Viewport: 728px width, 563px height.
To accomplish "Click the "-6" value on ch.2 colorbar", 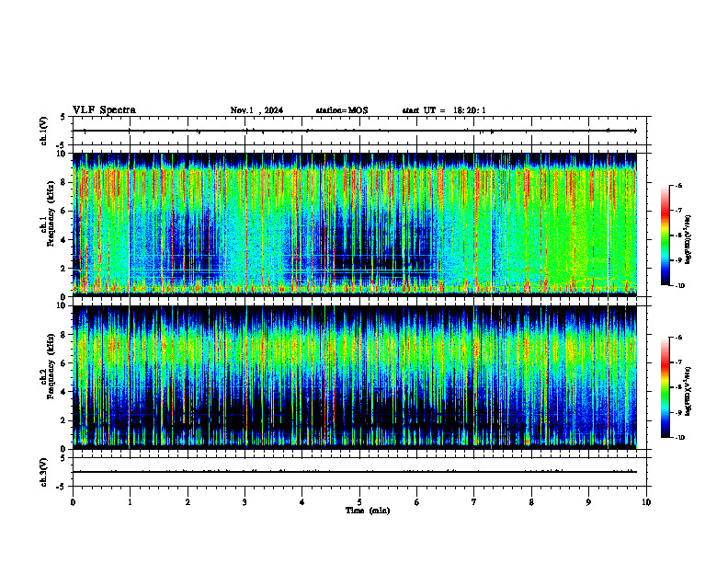I will (678, 338).
